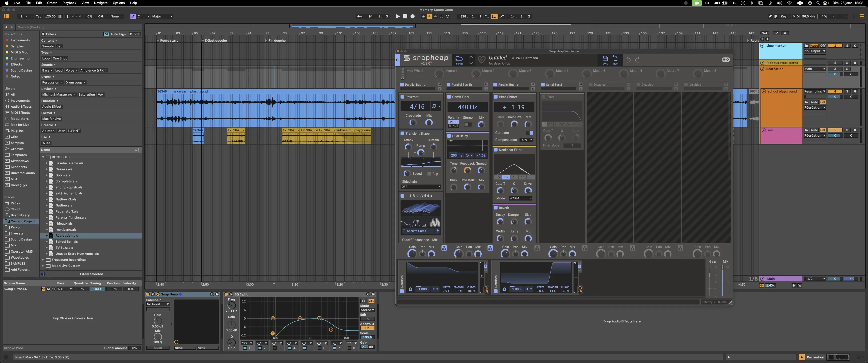Open the Compensation LOW dropdown
This screenshot has width=868, height=363.
pos(526,140)
